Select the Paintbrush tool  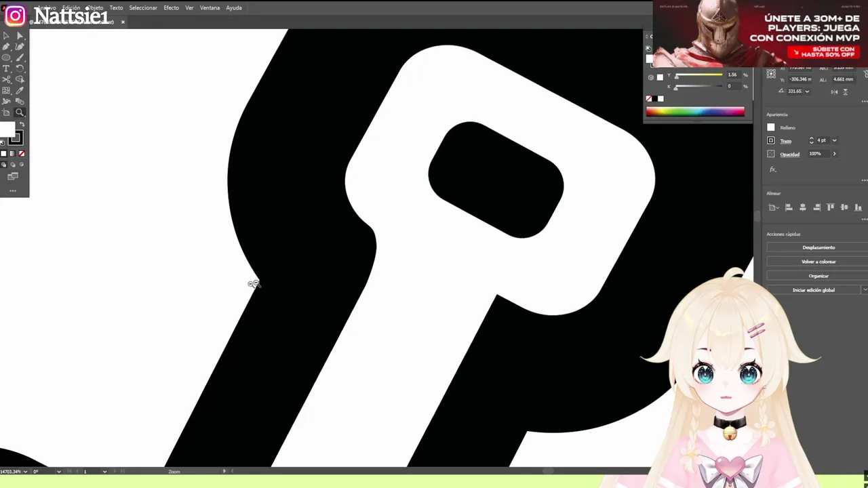point(20,57)
